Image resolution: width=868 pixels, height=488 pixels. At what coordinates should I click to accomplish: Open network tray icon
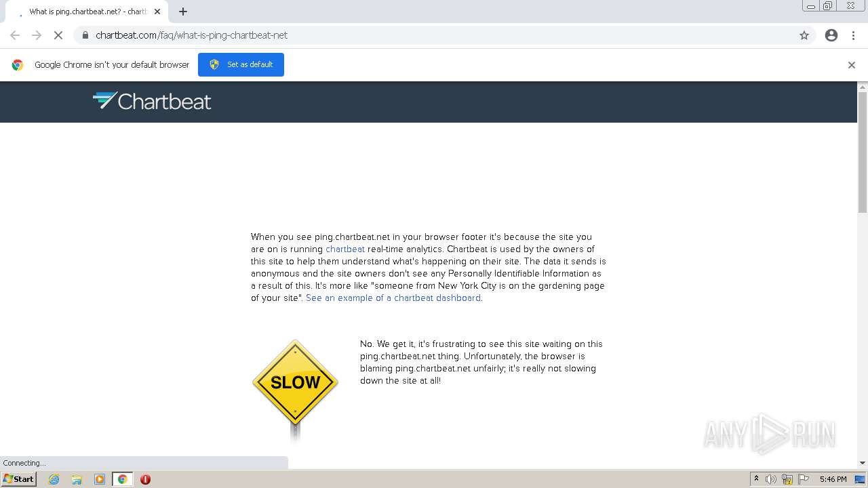(x=787, y=479)
